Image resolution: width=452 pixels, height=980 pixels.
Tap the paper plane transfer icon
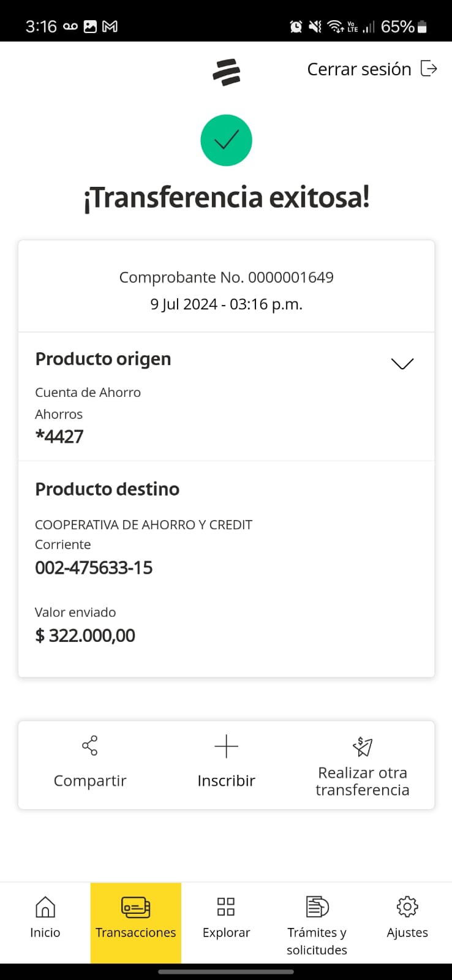pyautogui.click(x=363, y=746)
